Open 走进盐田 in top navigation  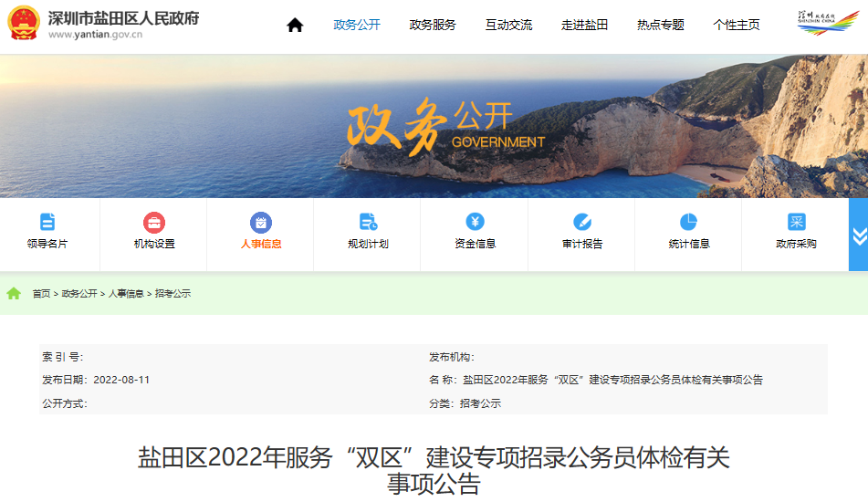584,25
